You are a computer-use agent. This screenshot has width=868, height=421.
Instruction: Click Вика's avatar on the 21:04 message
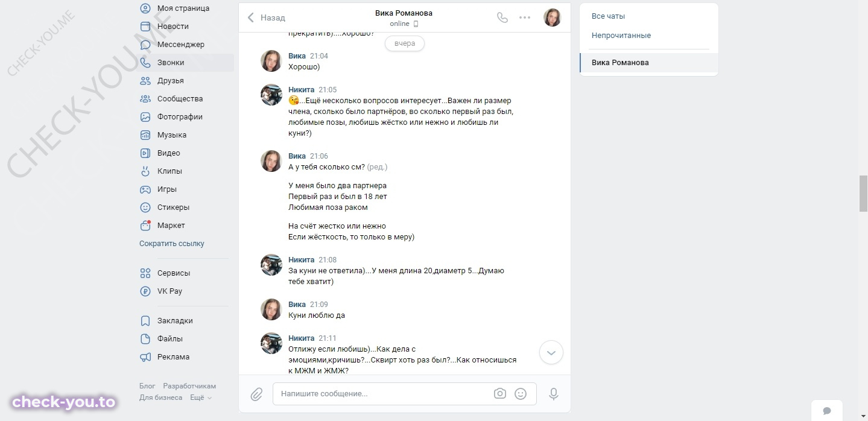271,62
